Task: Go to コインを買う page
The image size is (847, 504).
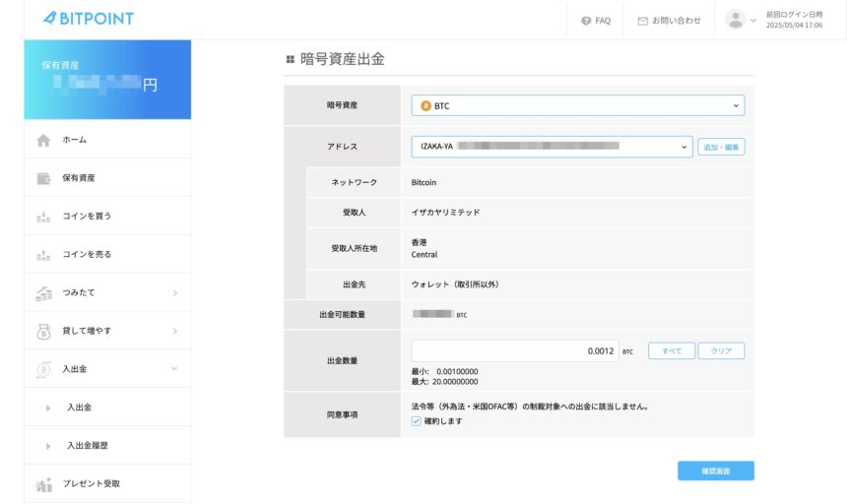Action: click(x=107, y=216)
